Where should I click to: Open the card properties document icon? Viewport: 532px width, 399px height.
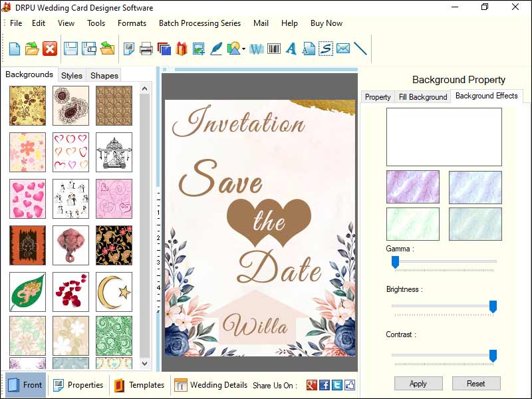129,49
